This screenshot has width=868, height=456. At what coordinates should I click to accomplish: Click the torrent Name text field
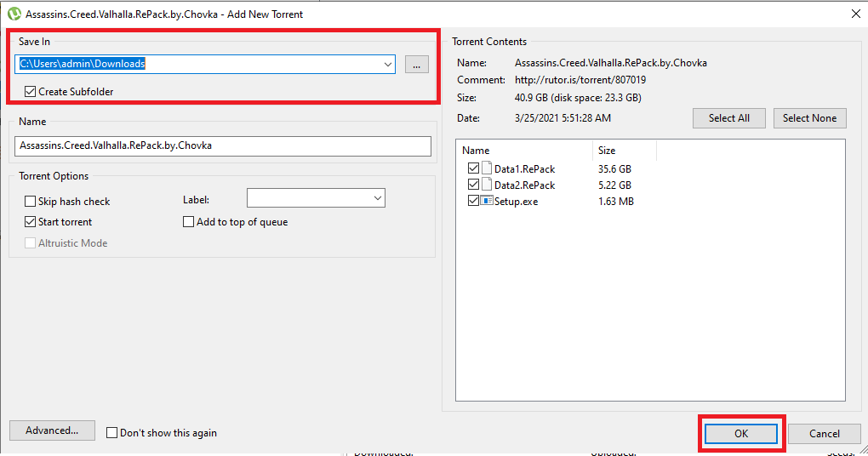point(223,146)
